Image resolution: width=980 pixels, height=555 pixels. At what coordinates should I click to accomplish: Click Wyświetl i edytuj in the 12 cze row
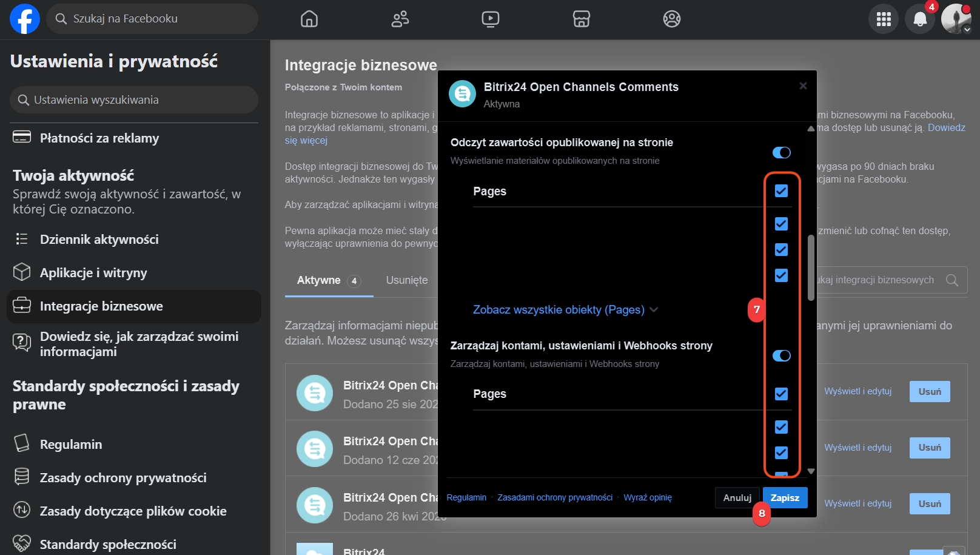[x=857, y=448]
